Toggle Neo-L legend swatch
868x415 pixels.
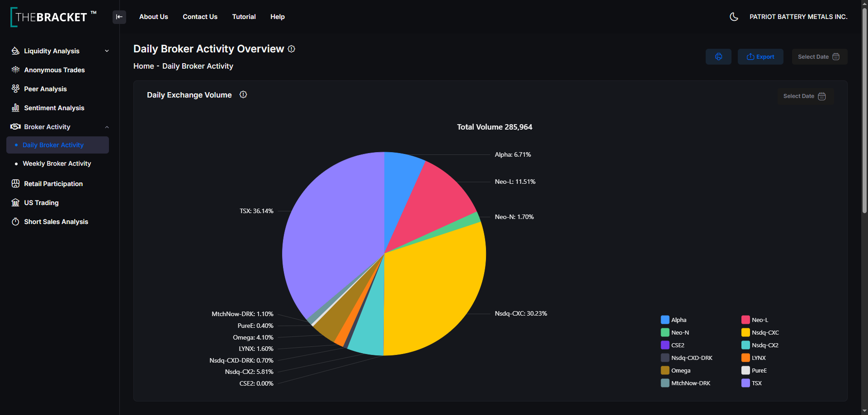pos(745,320)
